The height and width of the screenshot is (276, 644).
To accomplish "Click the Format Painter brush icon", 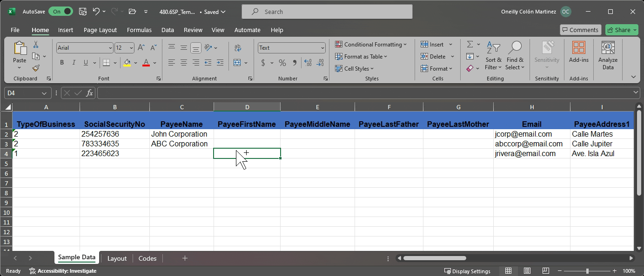I will pyautogui.click(x=36, y=68).
